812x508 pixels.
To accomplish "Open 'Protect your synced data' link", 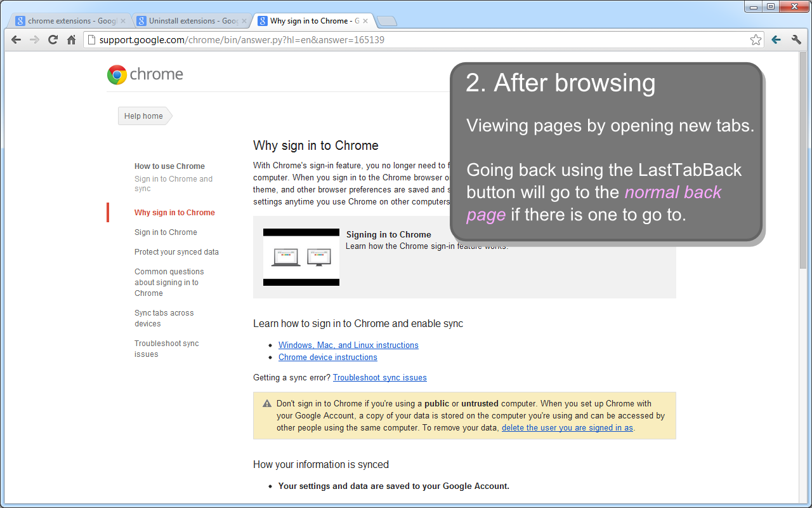I will 176,252.
